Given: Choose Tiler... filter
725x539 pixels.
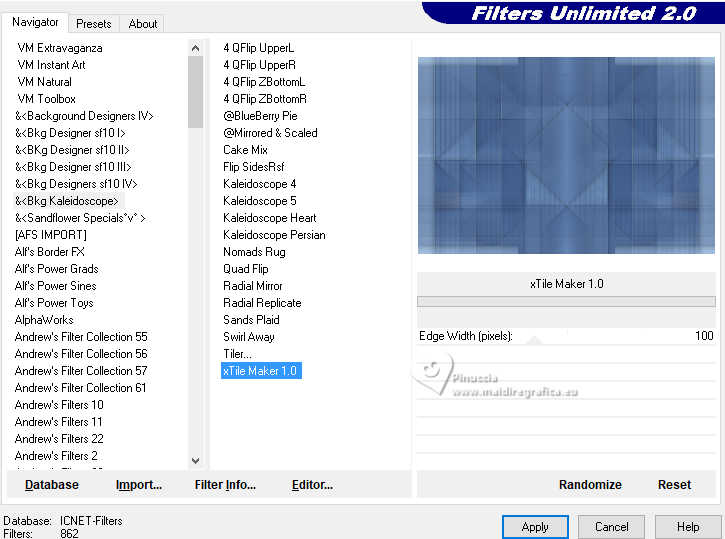Looking at the screenshot, I should (237, 354).
